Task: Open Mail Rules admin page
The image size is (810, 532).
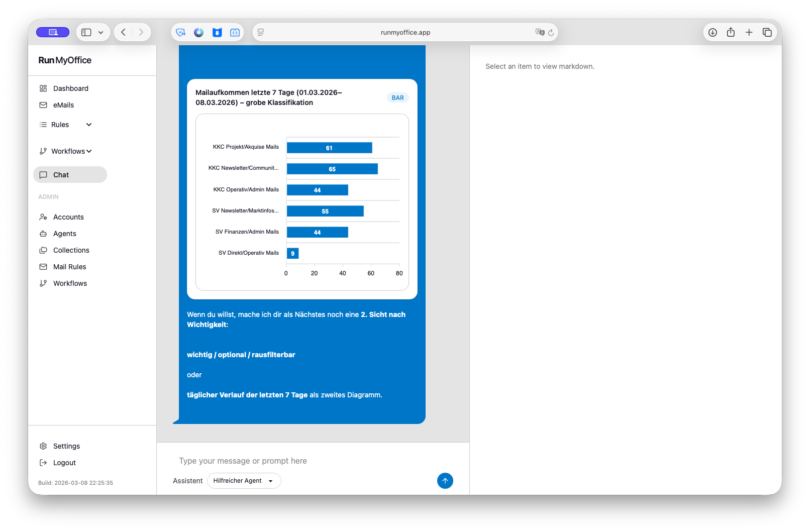Action: (69, 267)
